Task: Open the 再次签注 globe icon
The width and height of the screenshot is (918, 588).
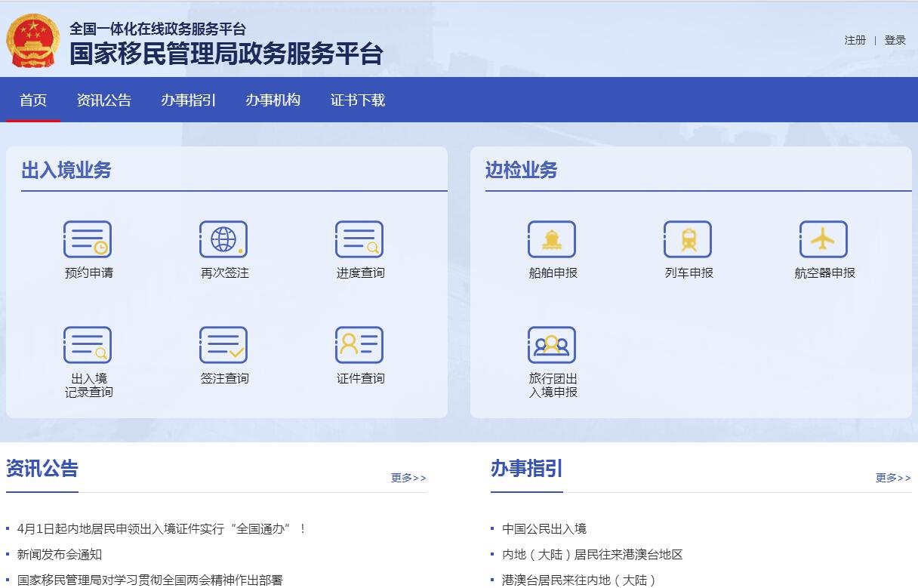Action: pyautogui.click(x=223, y=240)
